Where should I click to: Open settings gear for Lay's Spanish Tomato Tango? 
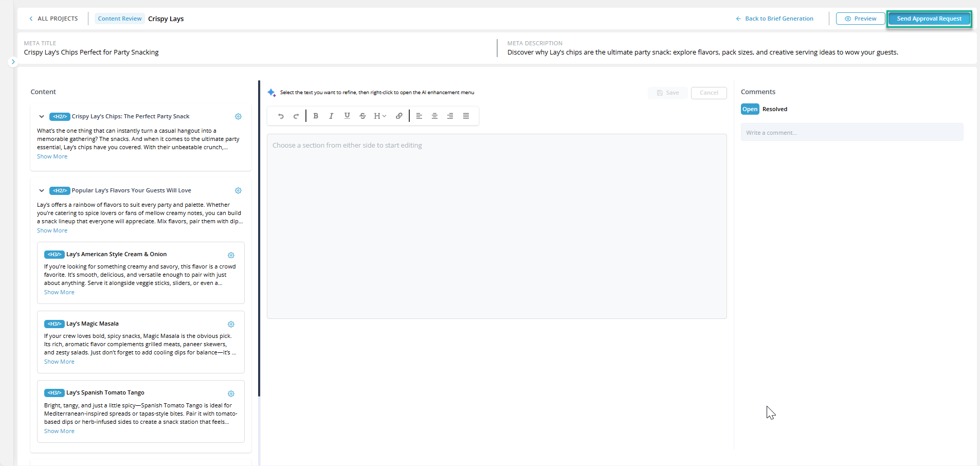click(x=231, y=394)
